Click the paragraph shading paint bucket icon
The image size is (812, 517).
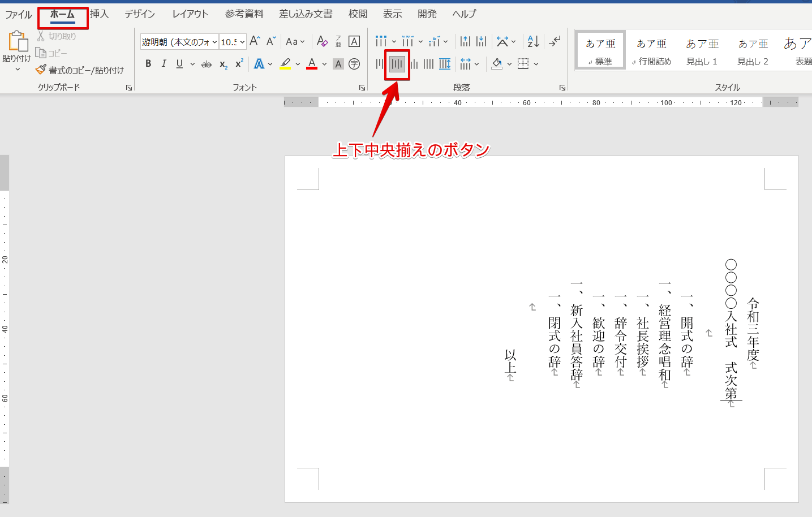point(497,64)
